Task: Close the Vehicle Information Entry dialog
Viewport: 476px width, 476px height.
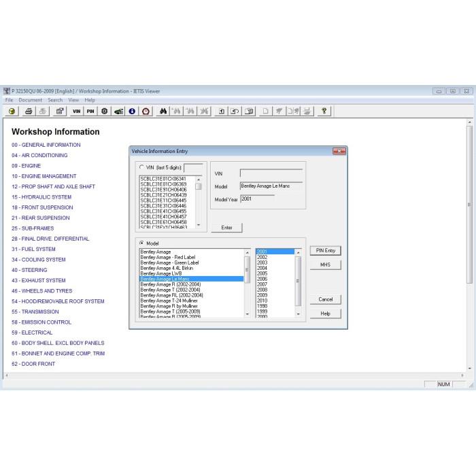Action: point(339,151)
